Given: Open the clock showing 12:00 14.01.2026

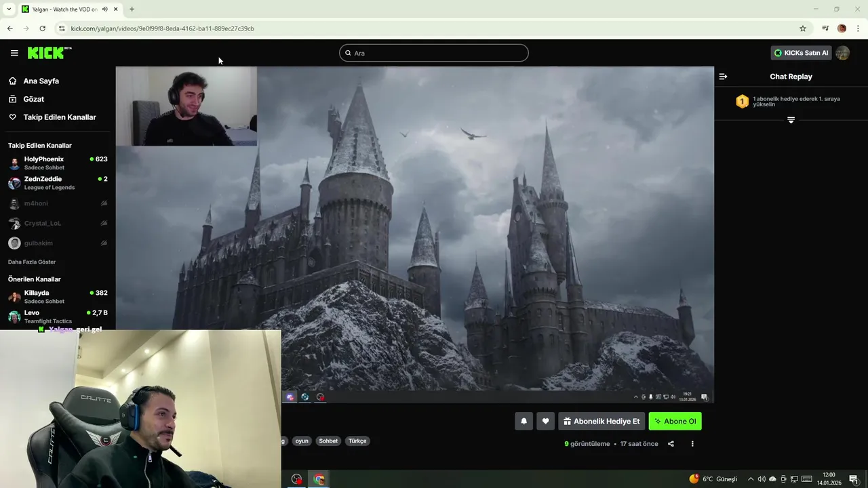Looking at the screenshot, I should pyautogui.click(x=829, y=479).
